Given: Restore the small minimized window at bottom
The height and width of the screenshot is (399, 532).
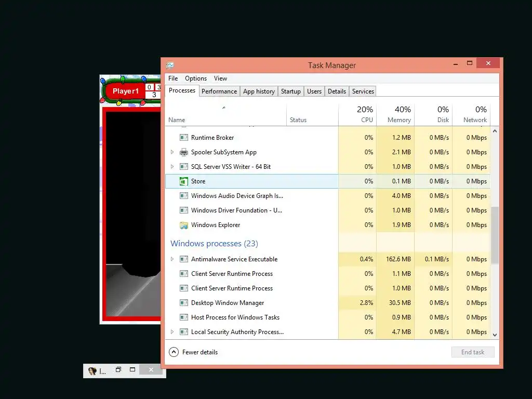Looking at the screenshot, I should click(118, 369).
